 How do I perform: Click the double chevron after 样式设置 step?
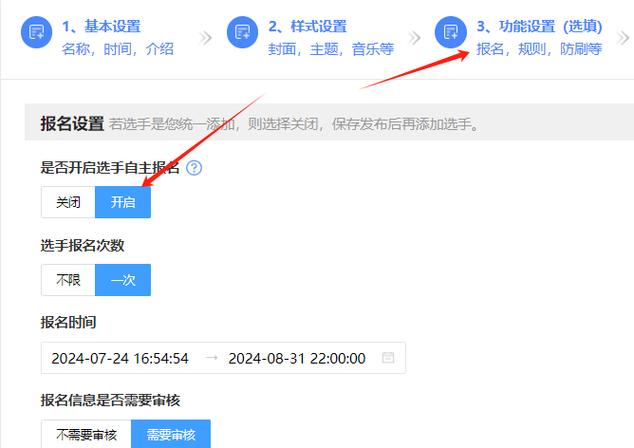[414, 37]
